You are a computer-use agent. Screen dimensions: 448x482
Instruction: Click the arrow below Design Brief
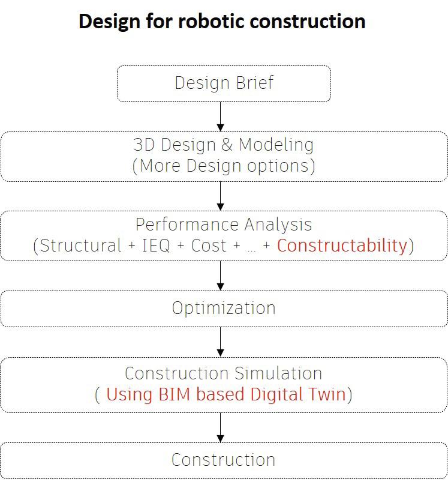(221, 117)
